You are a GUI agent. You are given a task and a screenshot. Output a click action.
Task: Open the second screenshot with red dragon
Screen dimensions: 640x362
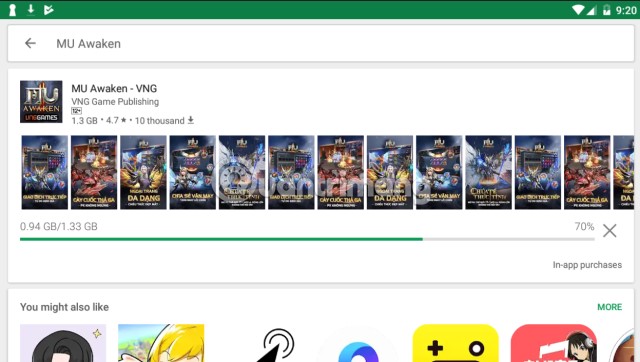pos(94,172)
